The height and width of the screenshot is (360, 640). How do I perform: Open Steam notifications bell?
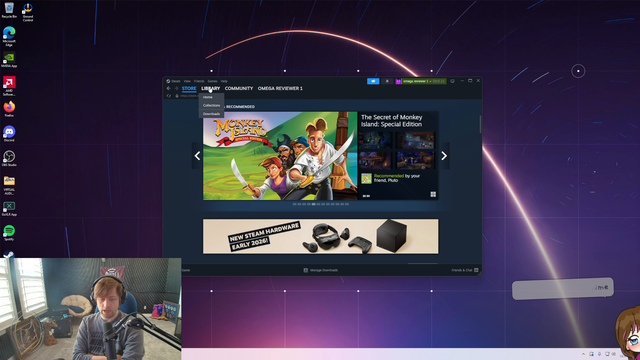pos(387,81)
